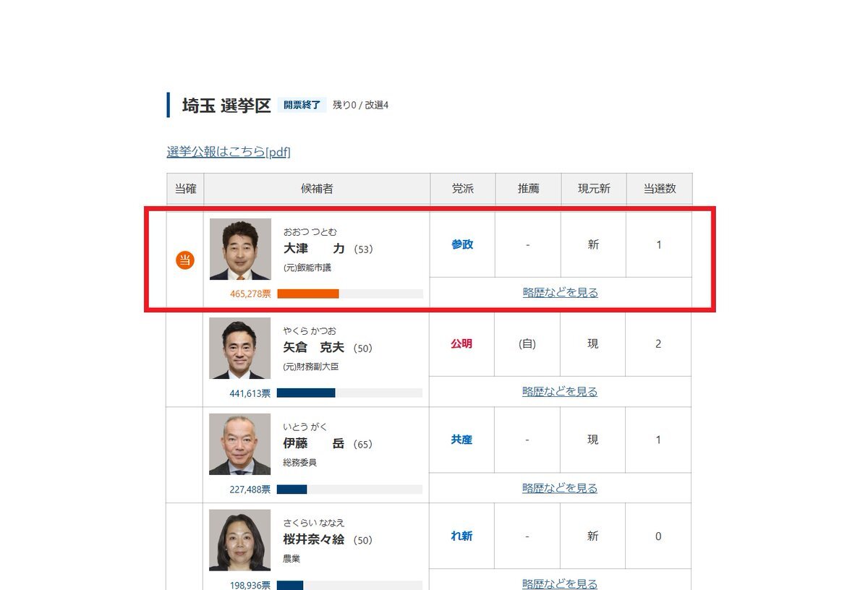Click 矢倉克夫 candidate photo

239,349
